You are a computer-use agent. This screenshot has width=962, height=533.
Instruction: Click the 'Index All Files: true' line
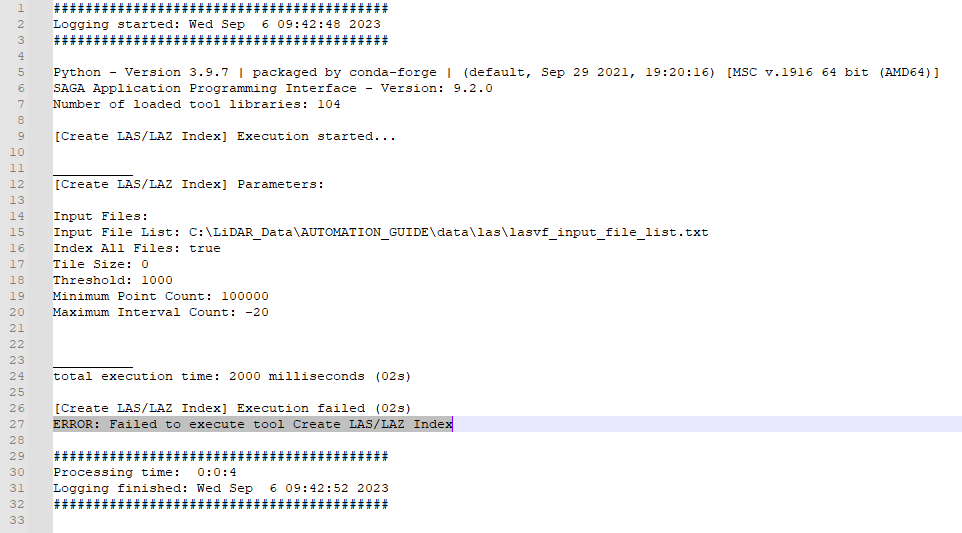(x=136, y=248)
